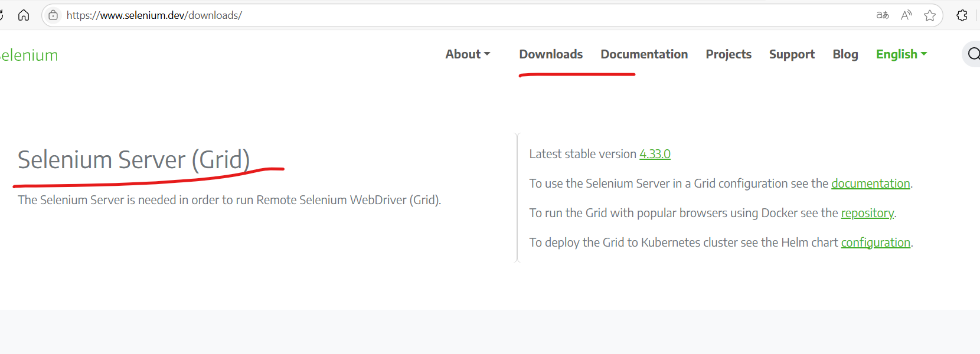Click the Selenium logo
The height and width of the screenshot is (354, 980).
click(28, 55)
